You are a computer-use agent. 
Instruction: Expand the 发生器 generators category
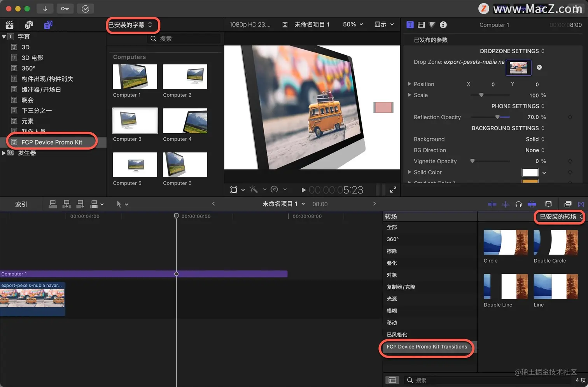4,153
